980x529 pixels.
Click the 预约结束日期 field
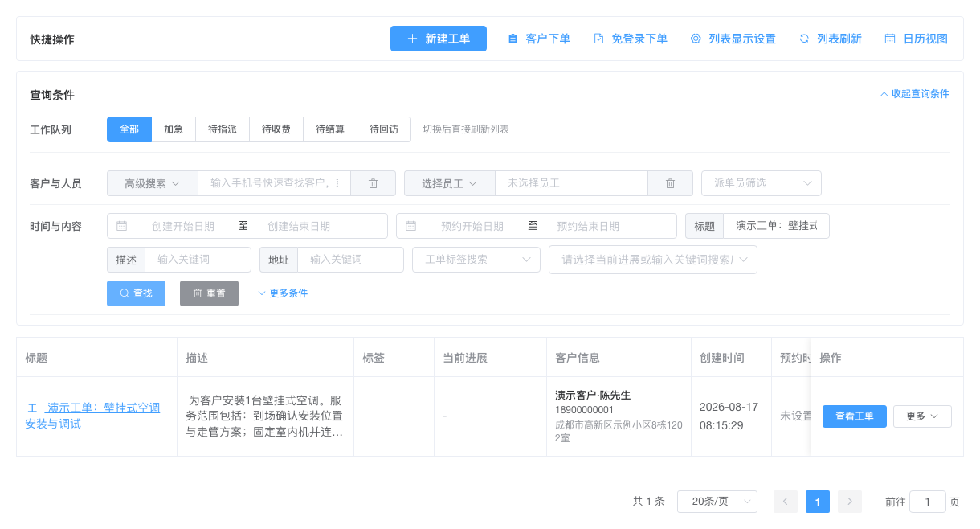(588, 226)
